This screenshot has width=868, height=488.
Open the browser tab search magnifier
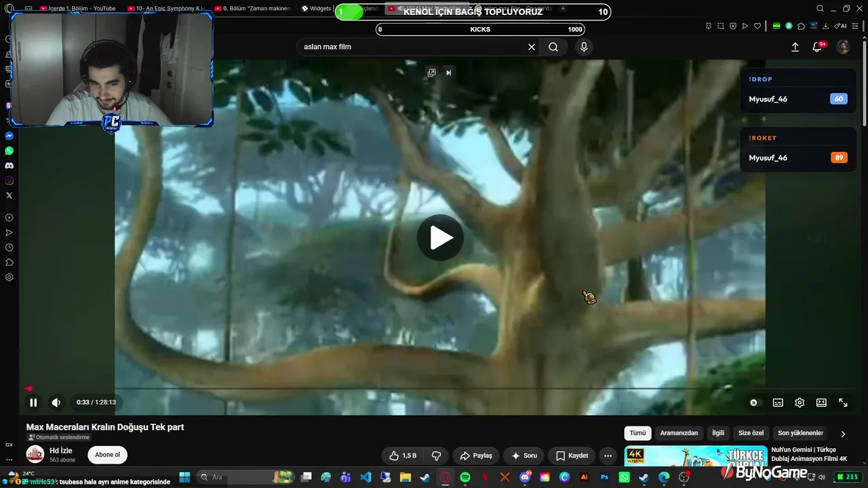(820, 9)
